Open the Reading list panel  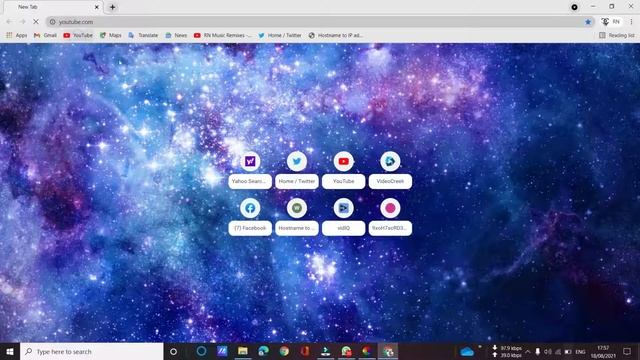click(617, 36)
